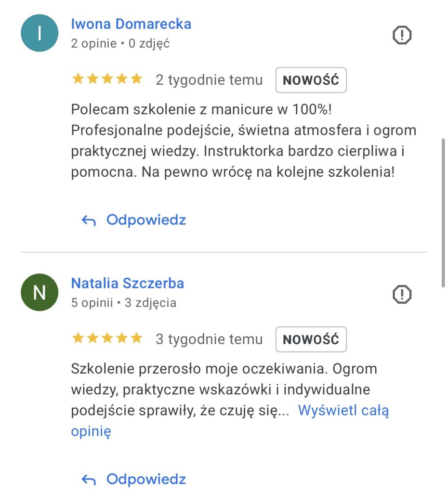The height and width of the screenshot is (493, 448).
Task: Click "2 opinie • 0 zdjęć" under Iwona's name
Action: (x=120, y=44)
